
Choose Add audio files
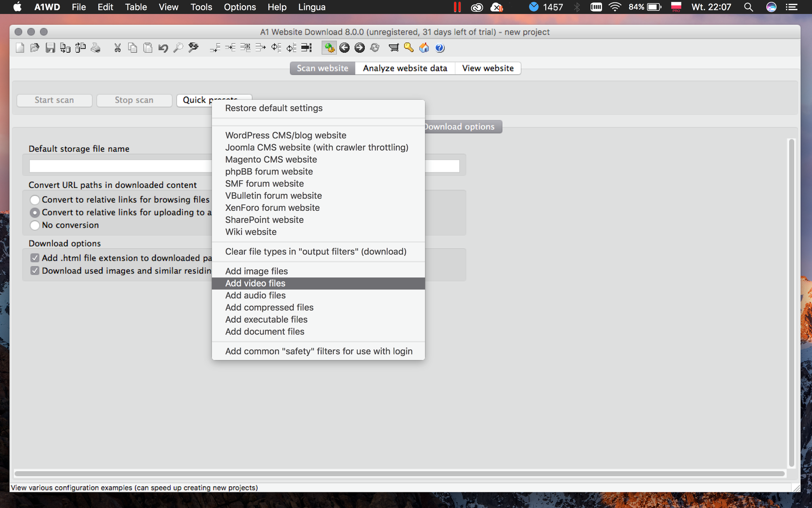[x=318, y=295]
